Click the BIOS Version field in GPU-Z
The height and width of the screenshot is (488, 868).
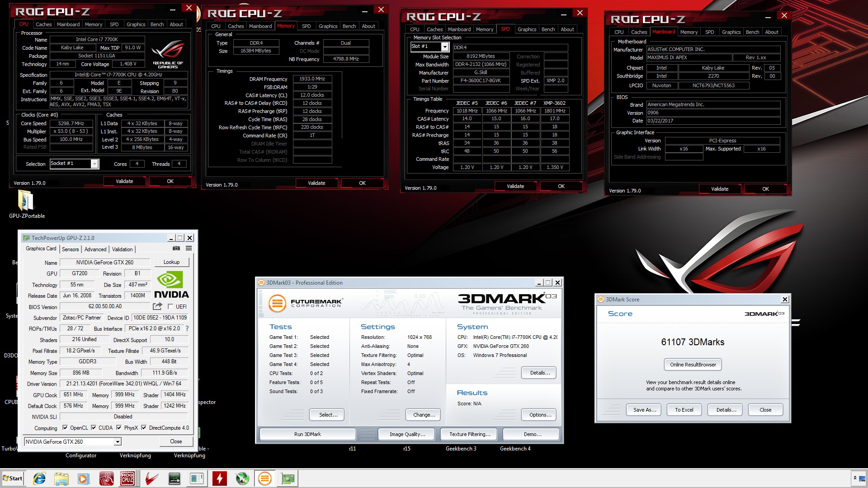pyautogui.click(x=105, y=306)
